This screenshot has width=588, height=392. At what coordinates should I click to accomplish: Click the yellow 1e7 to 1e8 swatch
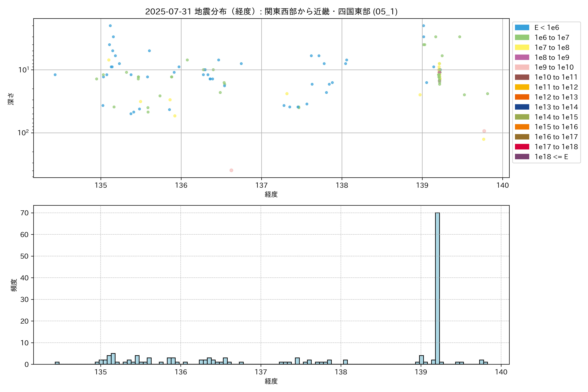[x=522, y=48]
